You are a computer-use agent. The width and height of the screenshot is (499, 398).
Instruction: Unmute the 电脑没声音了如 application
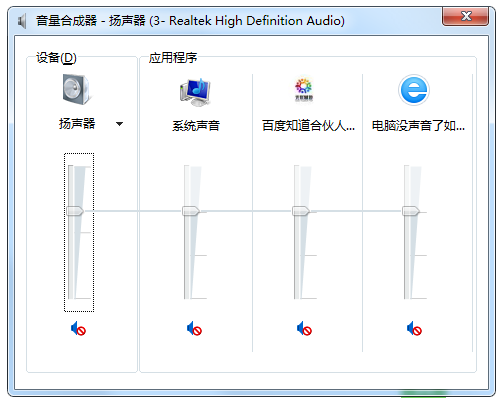(x=414, y=329)
